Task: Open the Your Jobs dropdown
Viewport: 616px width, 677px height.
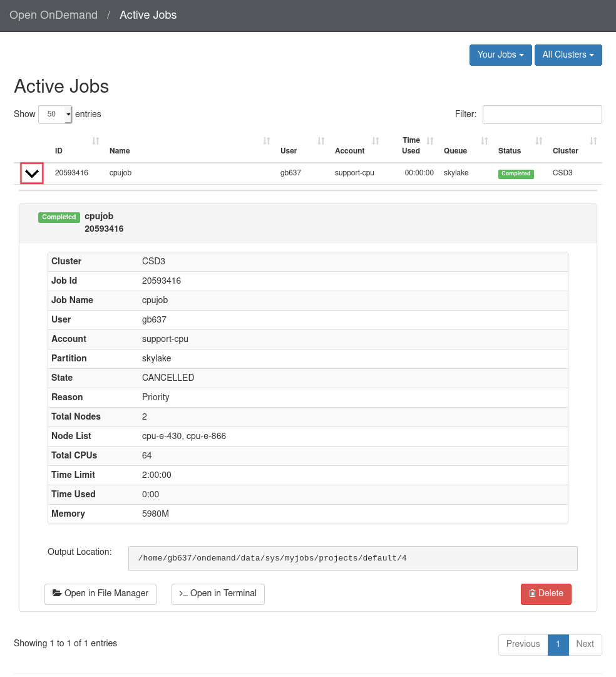Action: (x=500, y=55)
